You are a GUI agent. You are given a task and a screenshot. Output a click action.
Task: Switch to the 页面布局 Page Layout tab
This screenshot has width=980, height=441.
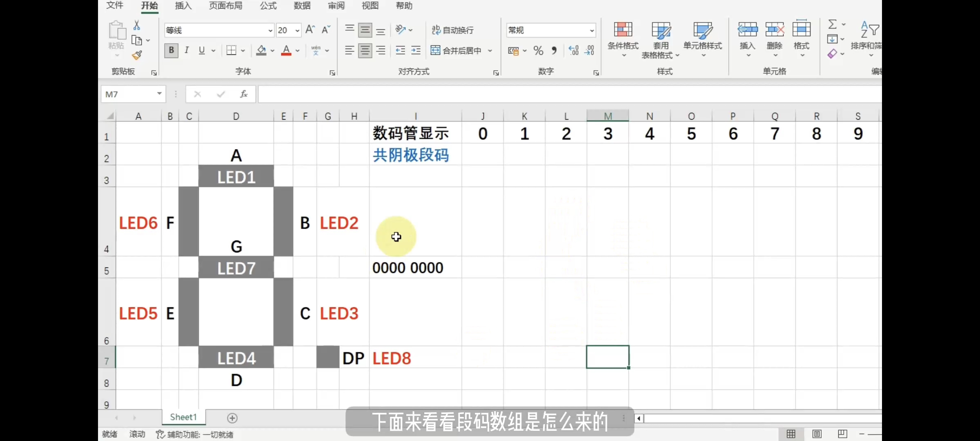pos(226,6)
